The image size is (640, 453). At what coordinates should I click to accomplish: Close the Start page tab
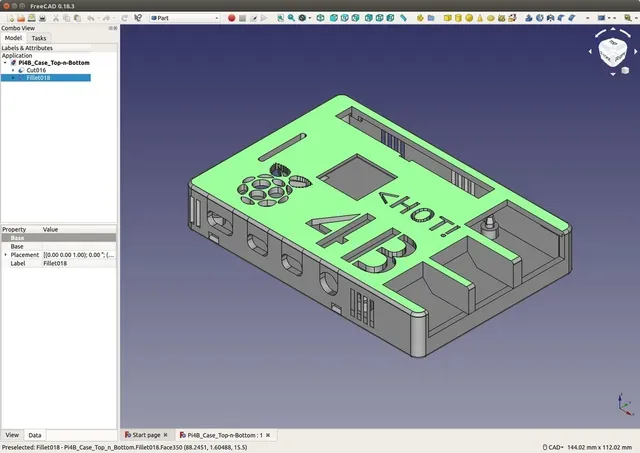[165, 435]
